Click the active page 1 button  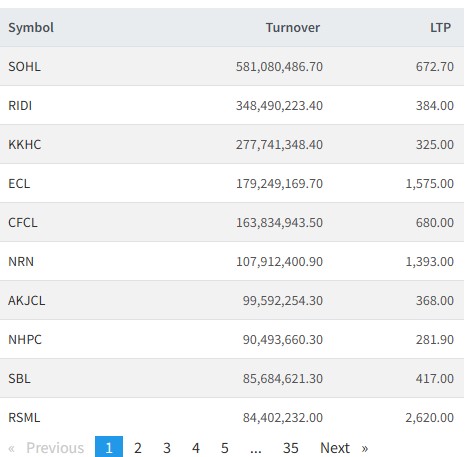[x=109, y=448]
